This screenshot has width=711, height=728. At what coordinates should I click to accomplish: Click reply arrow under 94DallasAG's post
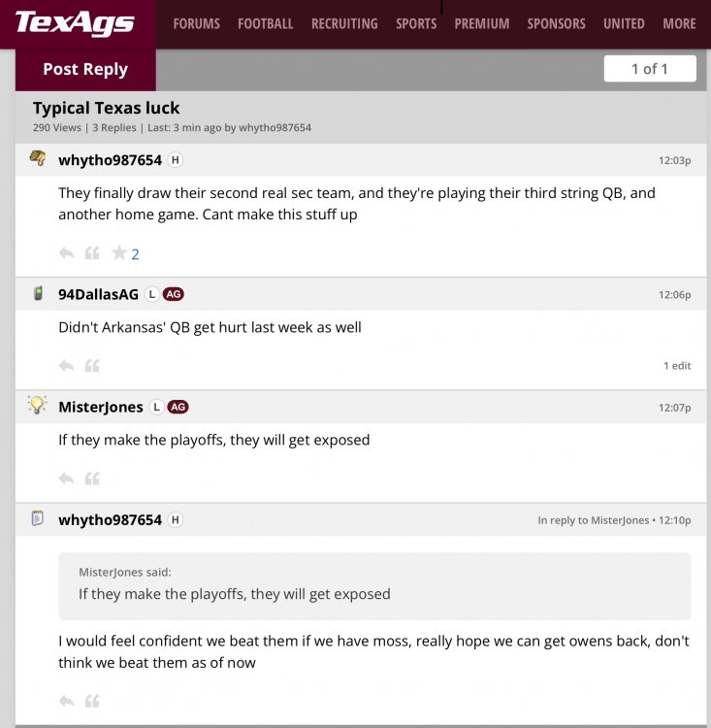point(66,366)
